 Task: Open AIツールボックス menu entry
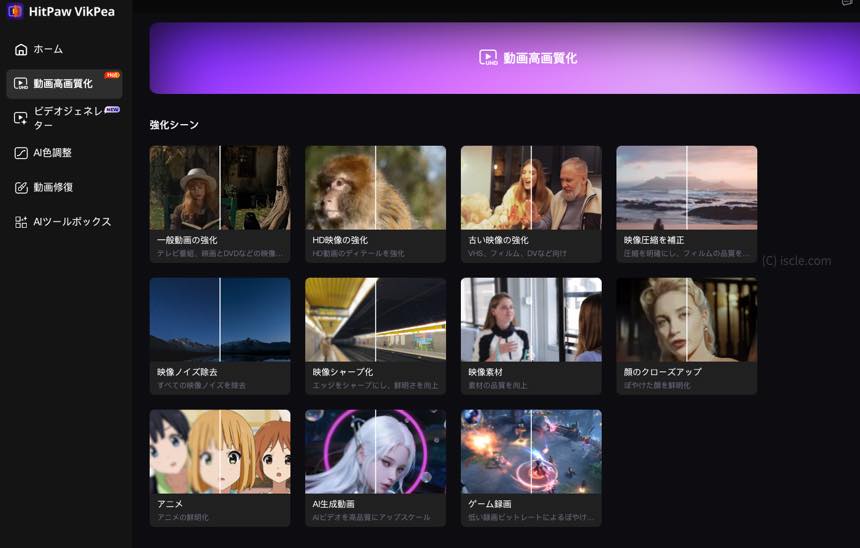pos(64,222)
